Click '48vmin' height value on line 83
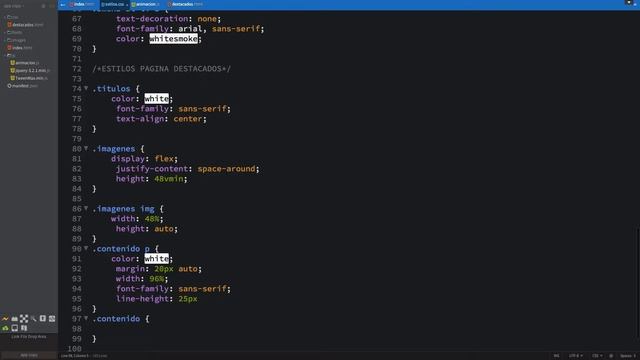 pyautogui.click(x=169, y=179)
